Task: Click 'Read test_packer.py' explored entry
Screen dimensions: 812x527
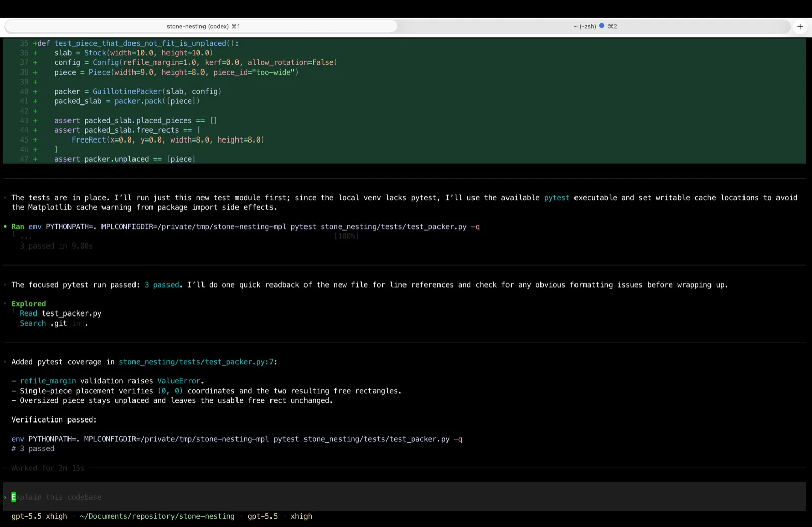Action: (x=61, y=313)
